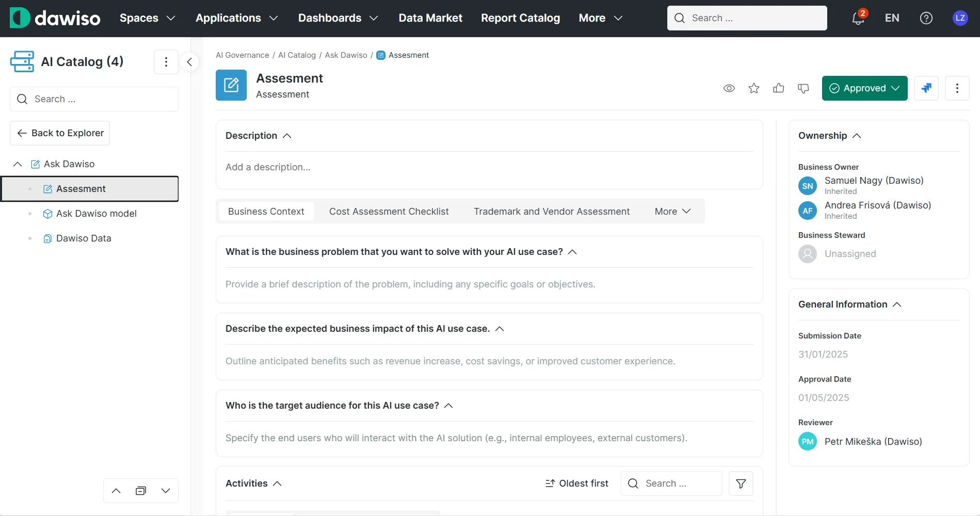The image size is (980, 516).
Task: Switch language via EN button
Action: tap(892, 18)
